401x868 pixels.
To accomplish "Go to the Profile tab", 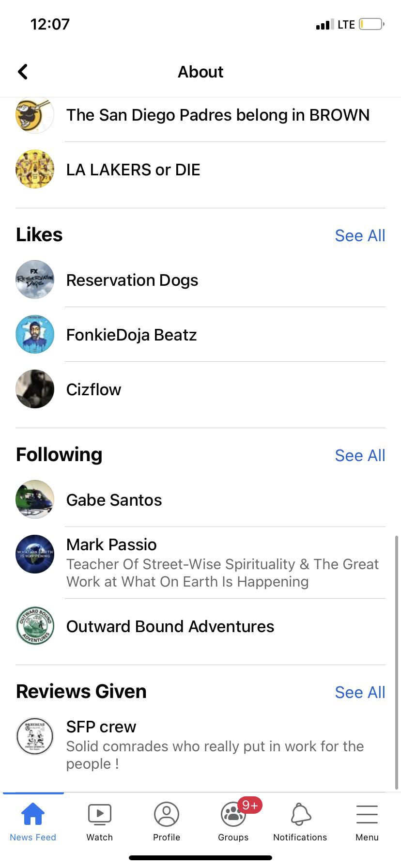I will (x=166, y=821).
